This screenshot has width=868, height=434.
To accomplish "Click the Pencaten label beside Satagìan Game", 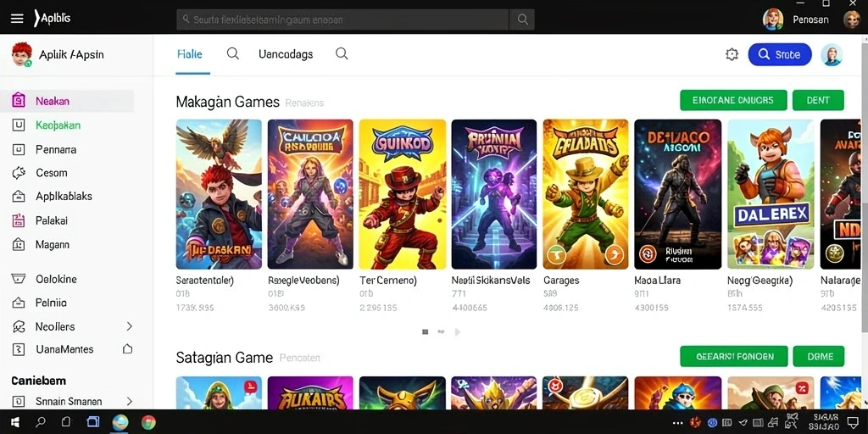I will (300, 359).
